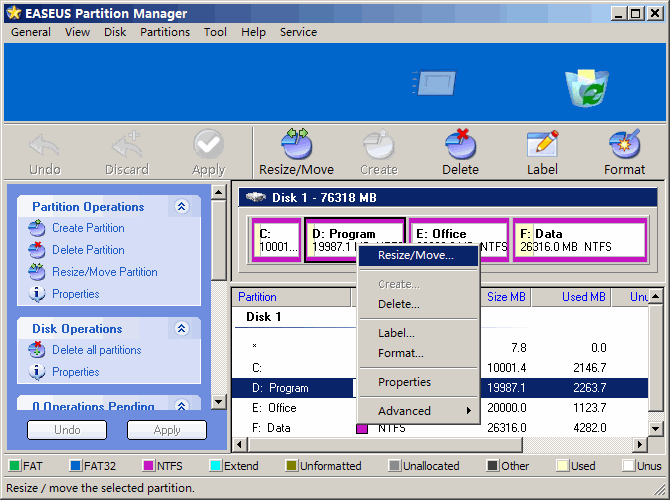Select the F: Data partition block

click(x=580, y=240)
